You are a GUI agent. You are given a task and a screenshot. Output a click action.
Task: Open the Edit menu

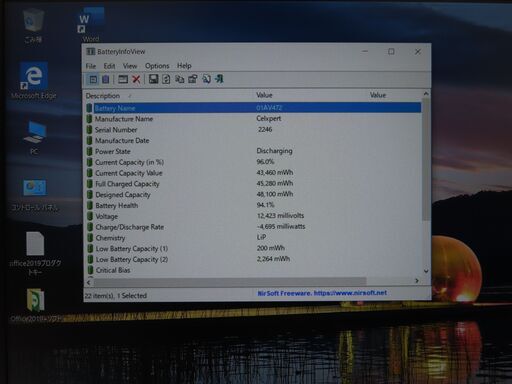pyautogui.click(x=109, y=66)
